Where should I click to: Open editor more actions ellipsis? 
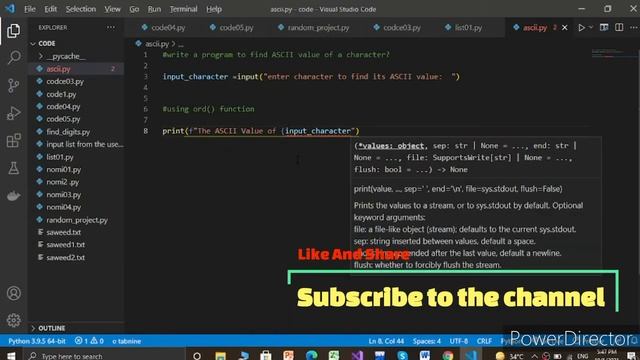point(633,27)
